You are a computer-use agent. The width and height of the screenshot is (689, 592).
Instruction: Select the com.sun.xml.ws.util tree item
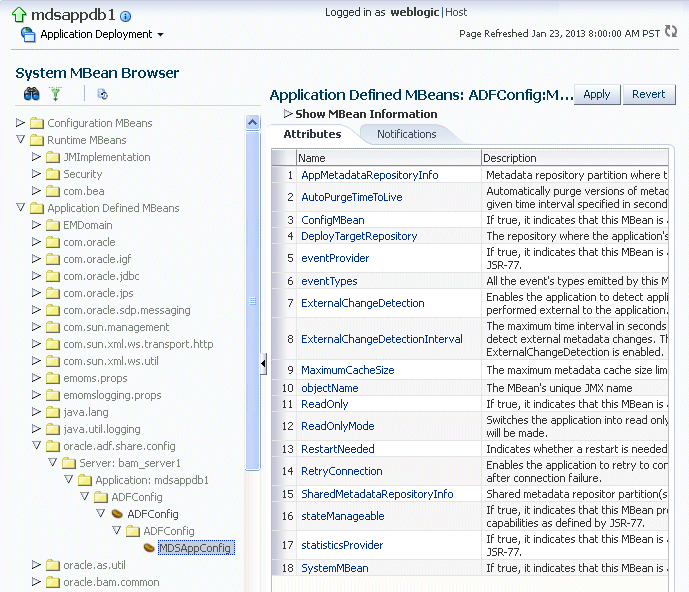pyautogui.click(x=111, y=361)
